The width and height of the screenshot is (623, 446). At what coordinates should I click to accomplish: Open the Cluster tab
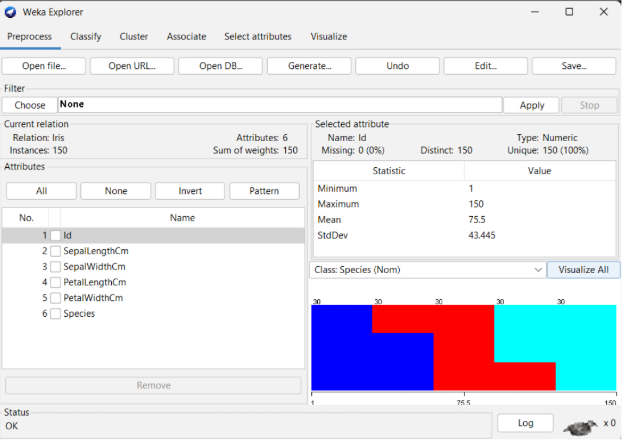(134, 37)
